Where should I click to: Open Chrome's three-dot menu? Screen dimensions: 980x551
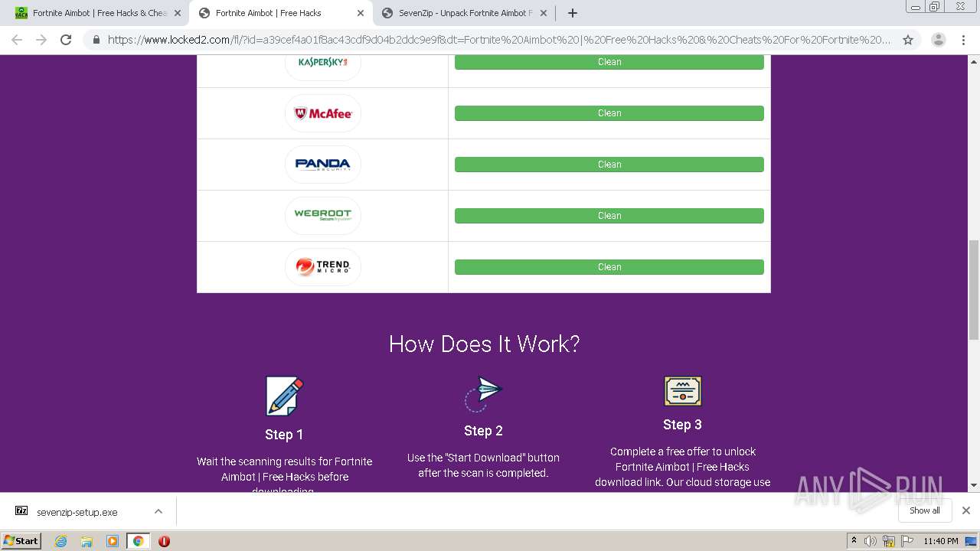(963, 40)
